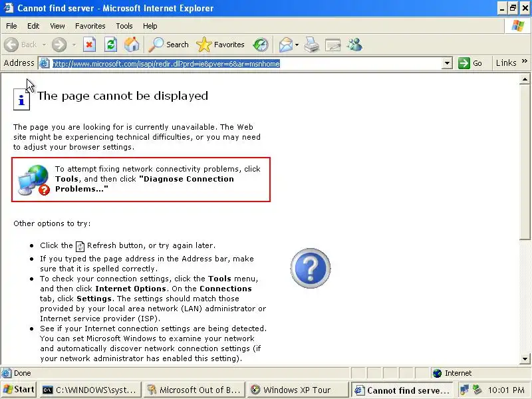The height and width of the screenshot is (399, 532).
Task: Click the Windows flag logo throbber
Action: pos(518,26)
